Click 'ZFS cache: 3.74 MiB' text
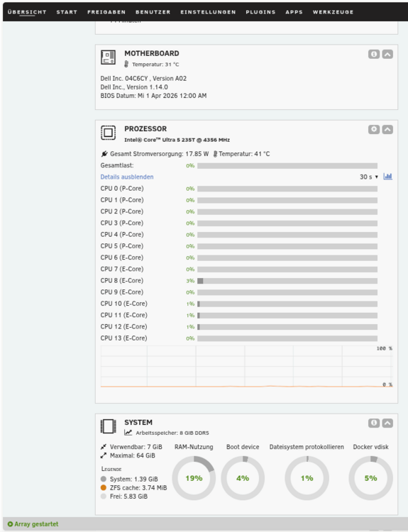Viewport: 408px width, 532px height. tap(138, 487)
